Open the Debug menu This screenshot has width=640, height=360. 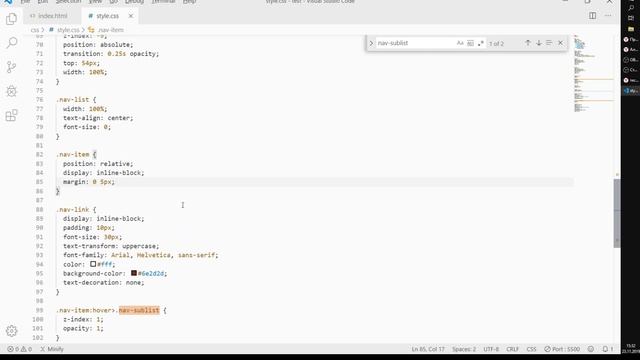134,2
